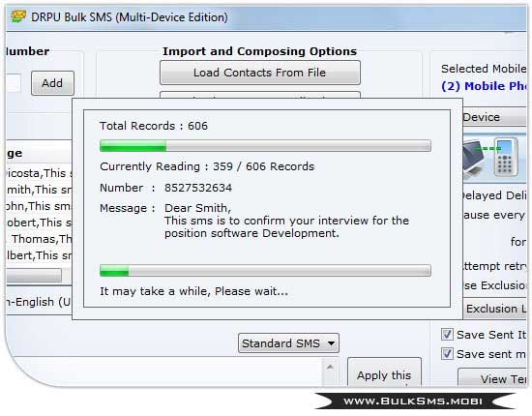Open the Exclusion List button
Viewport: 532px width, 416px height.
(494, 309)
